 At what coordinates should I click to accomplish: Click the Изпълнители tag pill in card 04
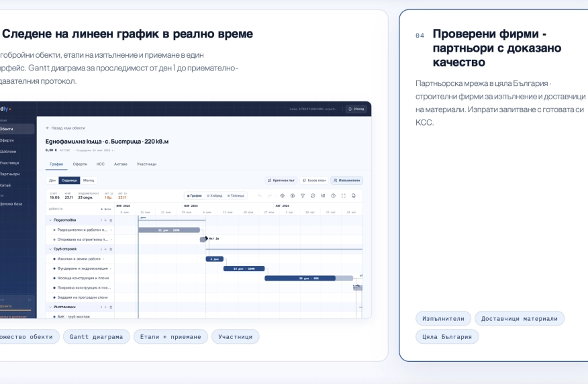443,318
